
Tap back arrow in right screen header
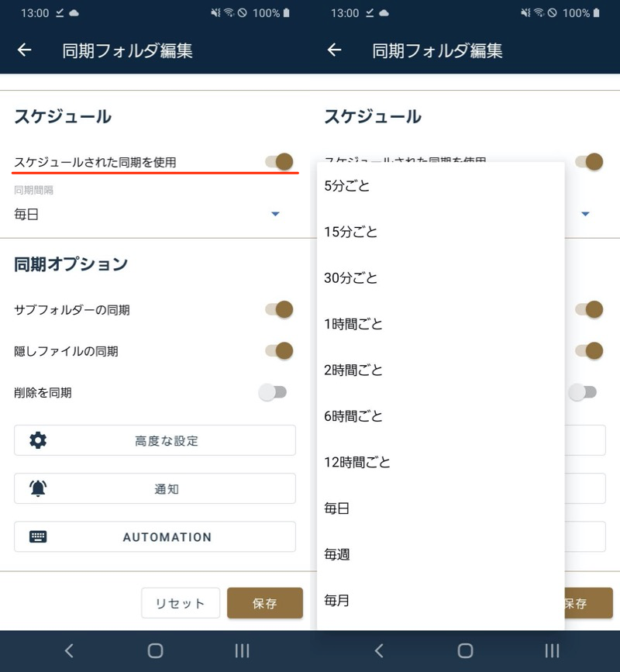click(x=335, y=50)
